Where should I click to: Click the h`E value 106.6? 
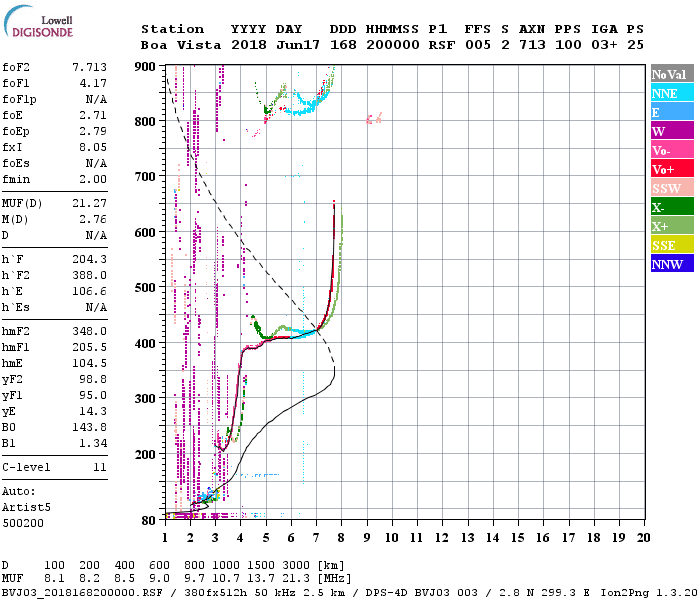pyautogui.click(x=90, y=291)
